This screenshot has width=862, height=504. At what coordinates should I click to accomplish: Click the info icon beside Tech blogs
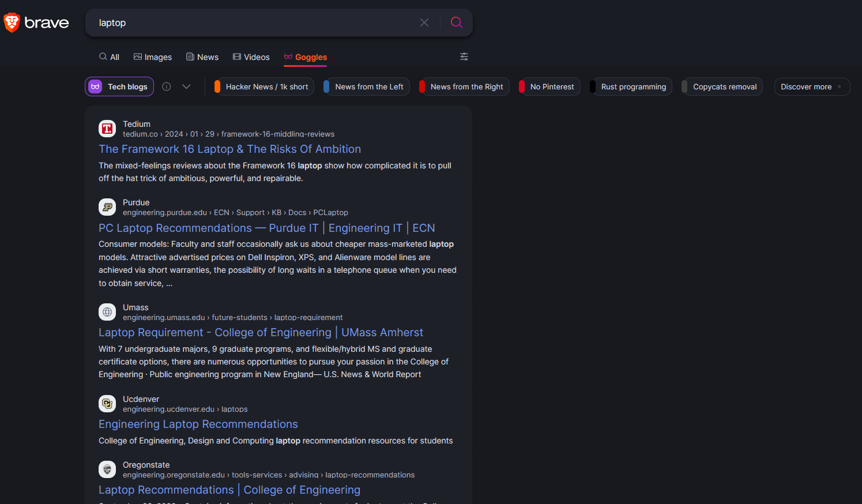(x=167, y=86)
